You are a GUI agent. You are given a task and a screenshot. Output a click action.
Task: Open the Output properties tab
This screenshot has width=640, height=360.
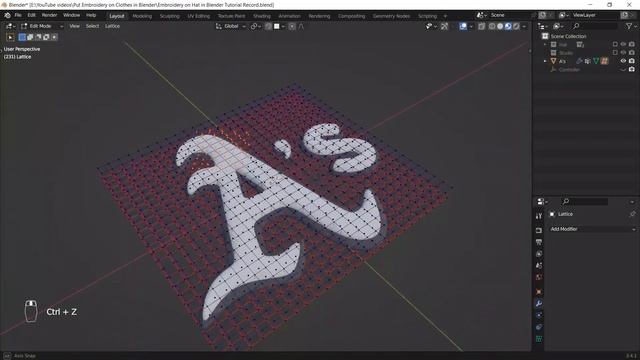pos(539,242)
